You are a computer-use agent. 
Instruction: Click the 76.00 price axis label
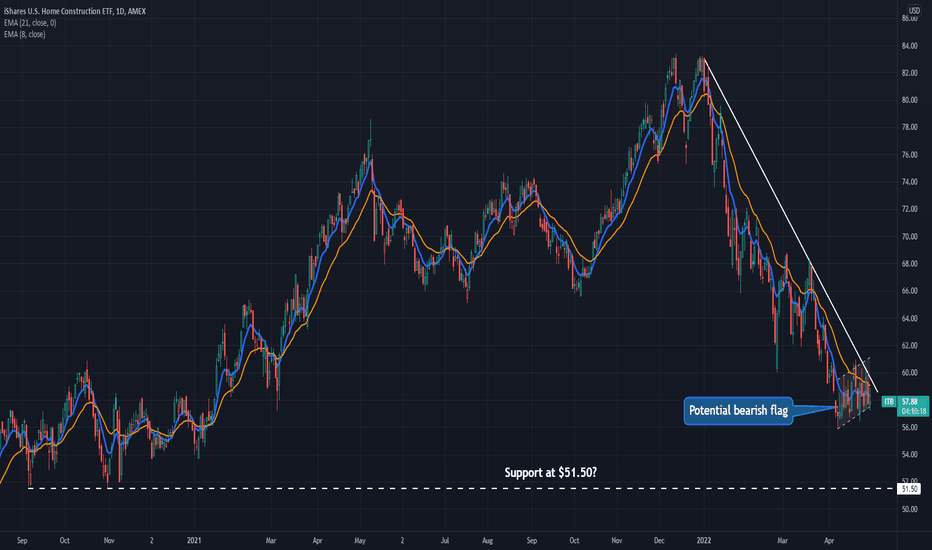tap(909, 155)
